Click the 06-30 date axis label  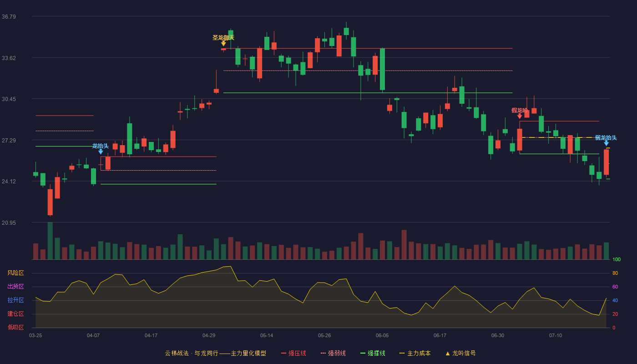(498, 335)
